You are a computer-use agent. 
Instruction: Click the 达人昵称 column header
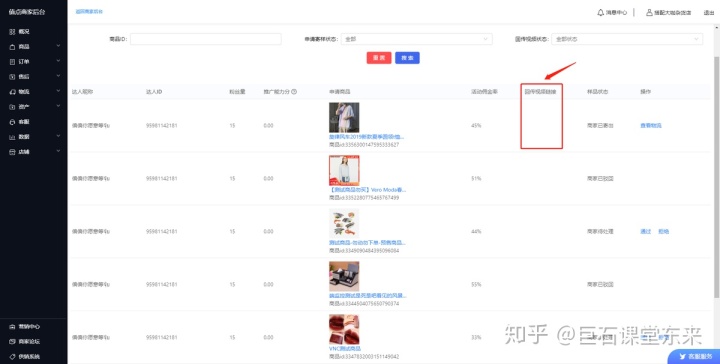(x=83, y=92)
